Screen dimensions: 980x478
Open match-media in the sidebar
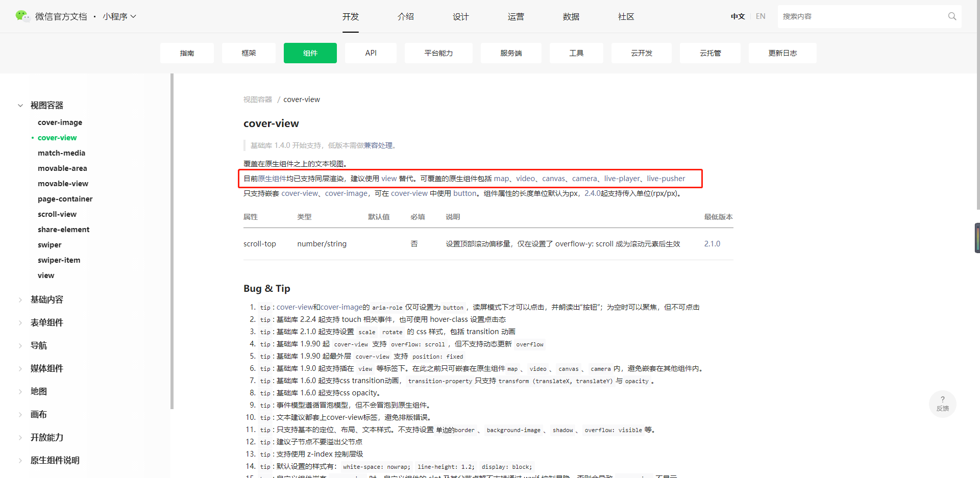tap(61, 153)
